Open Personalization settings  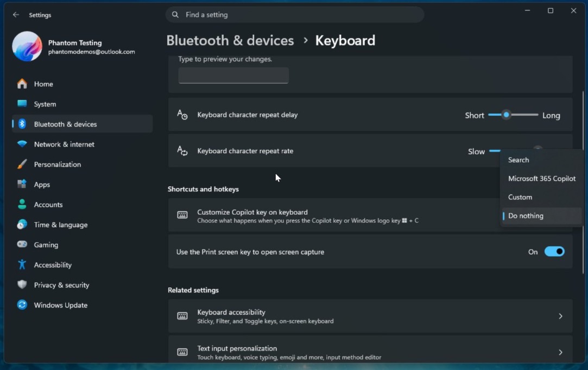coord(82,165)
